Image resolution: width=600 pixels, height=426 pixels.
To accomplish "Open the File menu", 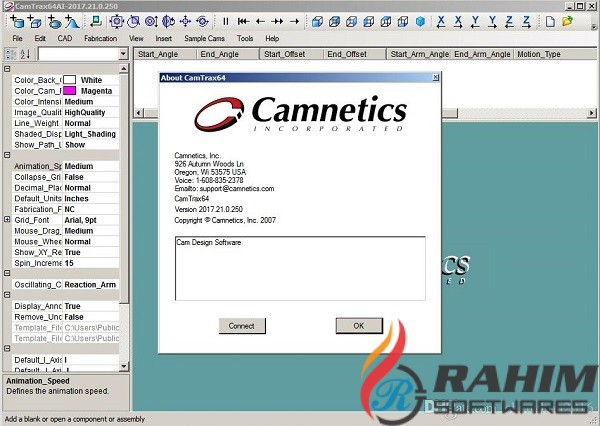I will tap(17, 38).
